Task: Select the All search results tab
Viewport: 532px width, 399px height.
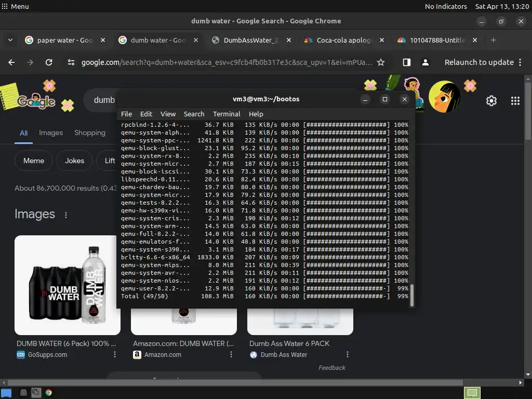Action: [23, 133]
